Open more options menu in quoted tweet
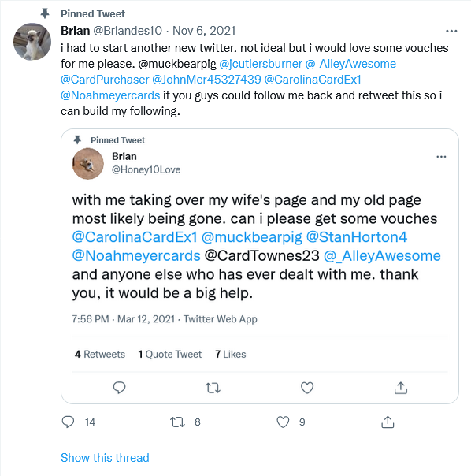Viewport: 471px width, 476px height. click(x=441, y=157)
